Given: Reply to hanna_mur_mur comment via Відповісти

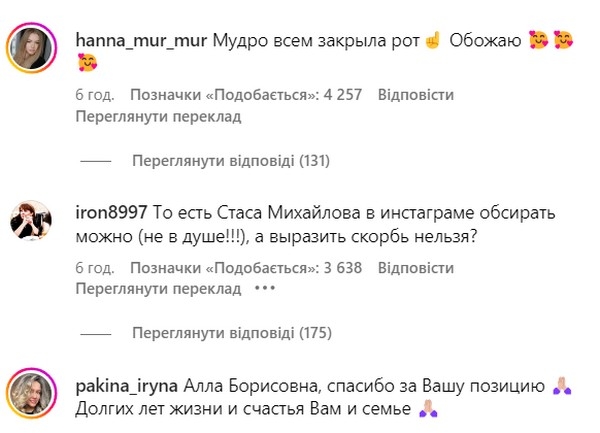Looking at the screenshot, I should coord(416,94).
